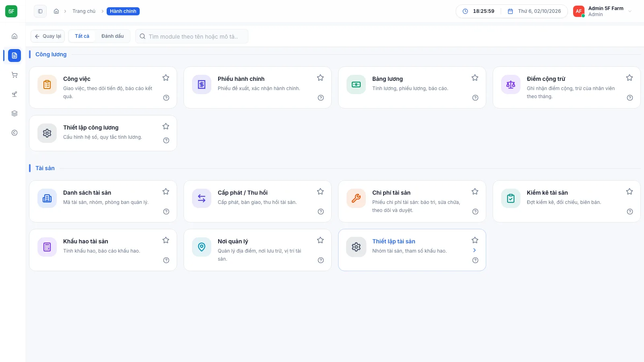
Task: Switch to the Tất cả tab
Action: pos(82,36)
